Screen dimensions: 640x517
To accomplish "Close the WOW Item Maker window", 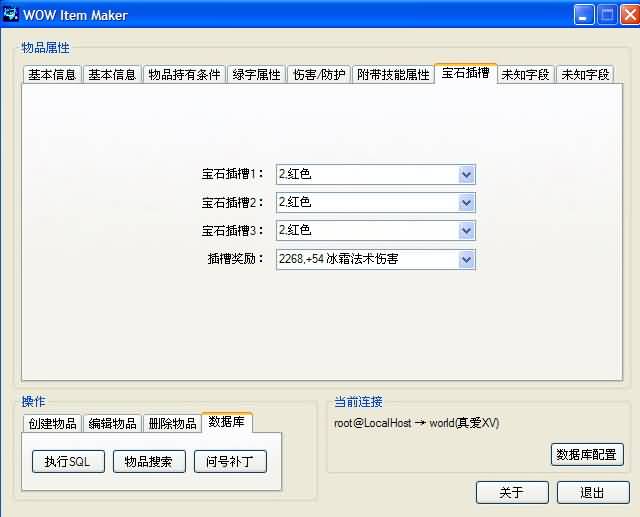I will click(x=630, y=15).
